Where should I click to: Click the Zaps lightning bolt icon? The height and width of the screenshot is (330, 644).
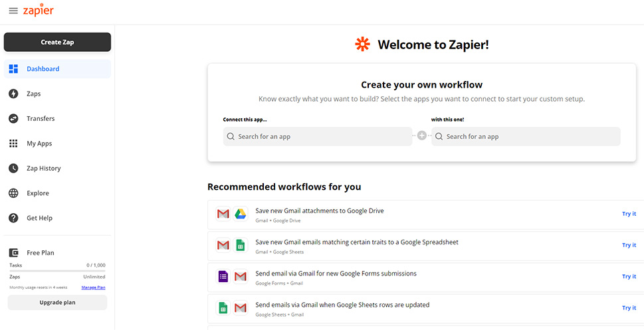point(13,94)
